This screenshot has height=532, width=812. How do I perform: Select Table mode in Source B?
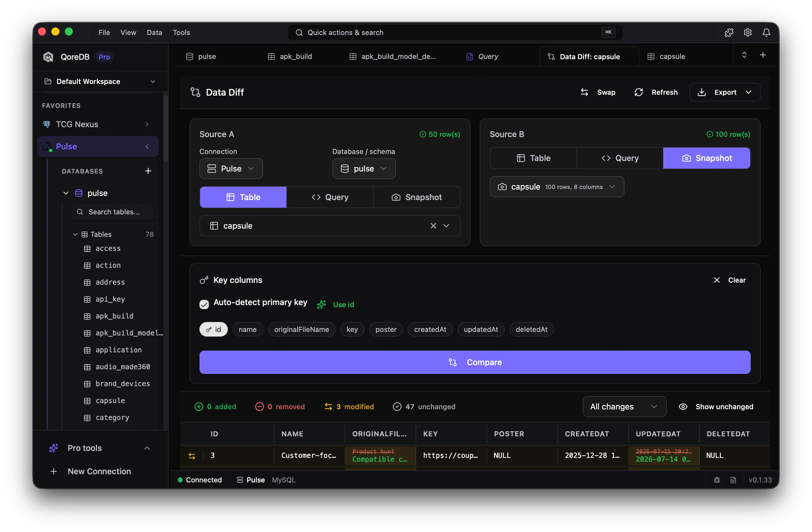tap(533, 158)
